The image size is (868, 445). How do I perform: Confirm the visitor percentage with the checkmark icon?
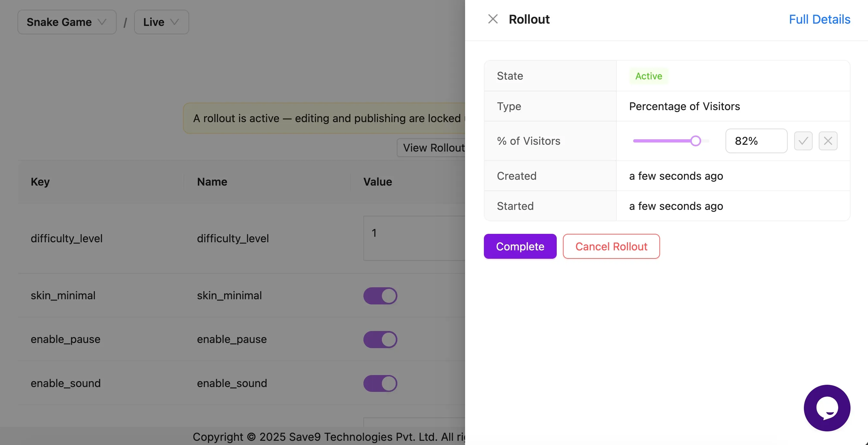[x=803, y=141]
